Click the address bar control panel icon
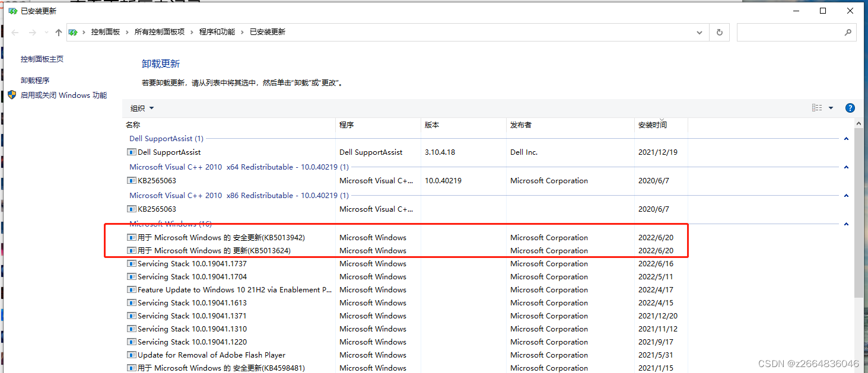Image resolution: width=868 pixels, height=373 pixels. (x=73, y=32)
